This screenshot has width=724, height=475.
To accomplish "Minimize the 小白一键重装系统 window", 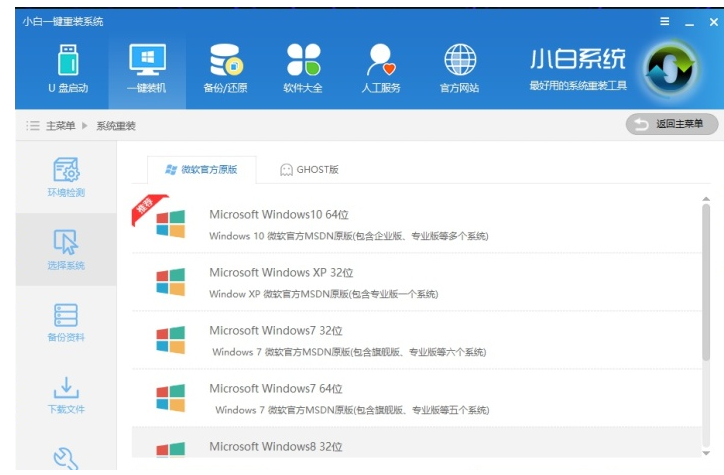I will coord(689,22).
